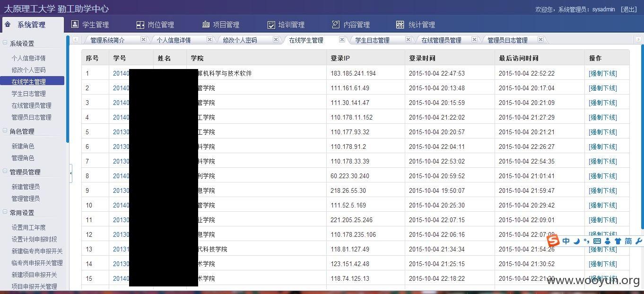Force offline the student in row 1
644x294 pixels.
pyautogui.click(x=603, y=73)
